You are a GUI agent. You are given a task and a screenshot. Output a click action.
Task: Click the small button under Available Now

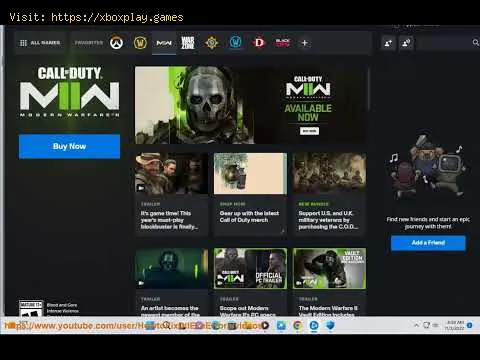pyautogui.click(x=309, y=131)
